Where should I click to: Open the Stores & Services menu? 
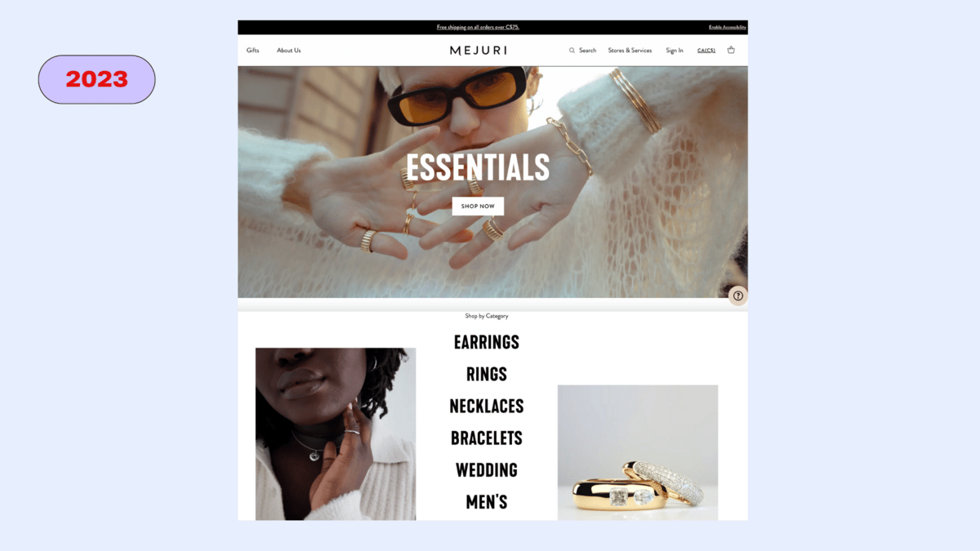tap(630, 51)
